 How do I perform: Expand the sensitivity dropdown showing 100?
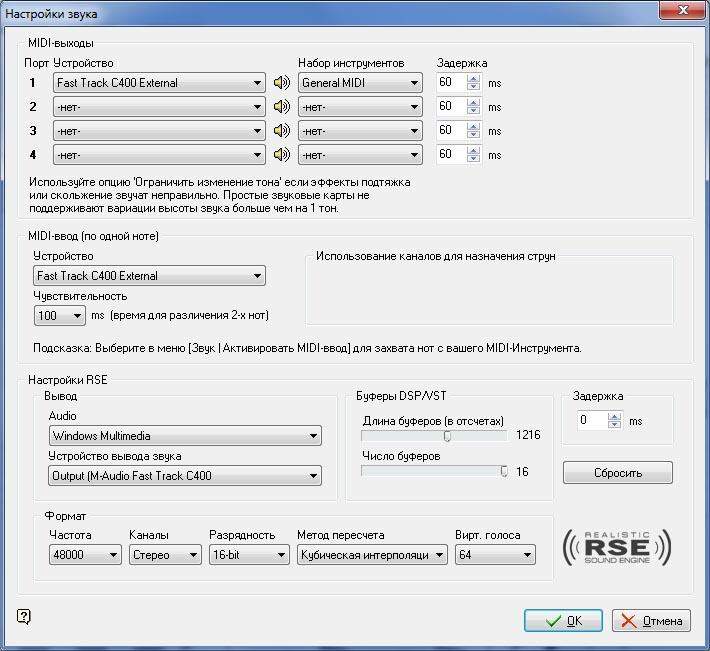click(59, 316)
